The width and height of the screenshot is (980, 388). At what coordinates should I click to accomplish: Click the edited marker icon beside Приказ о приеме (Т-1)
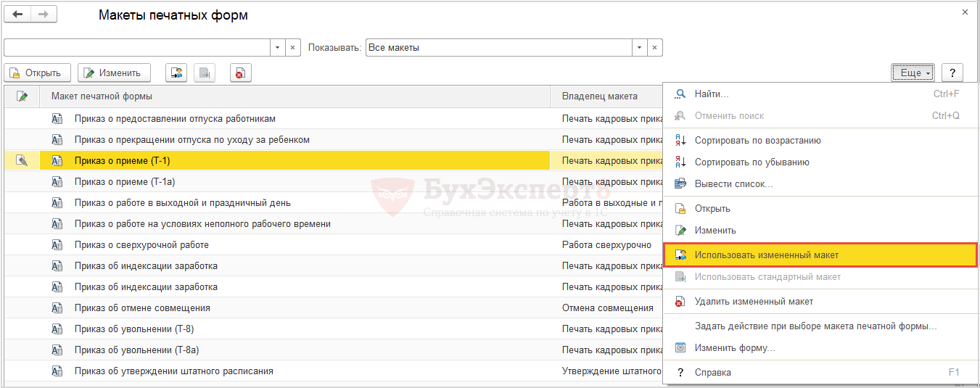[x=22, y=160]
